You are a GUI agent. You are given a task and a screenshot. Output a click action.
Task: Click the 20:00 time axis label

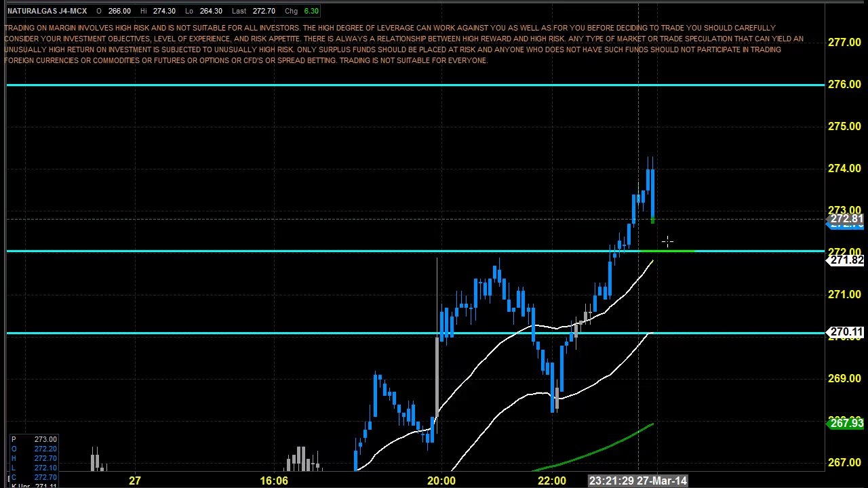pos(441,481)
